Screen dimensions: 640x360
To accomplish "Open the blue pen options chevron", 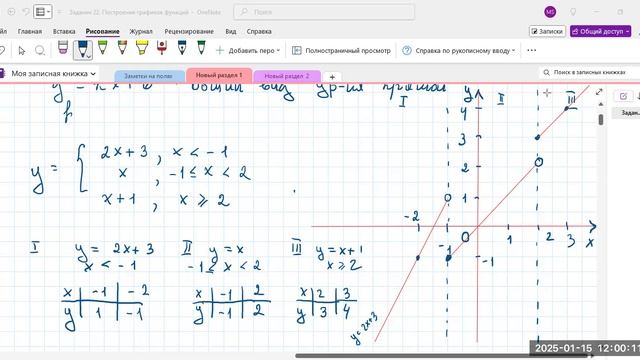I will [89, 56].
